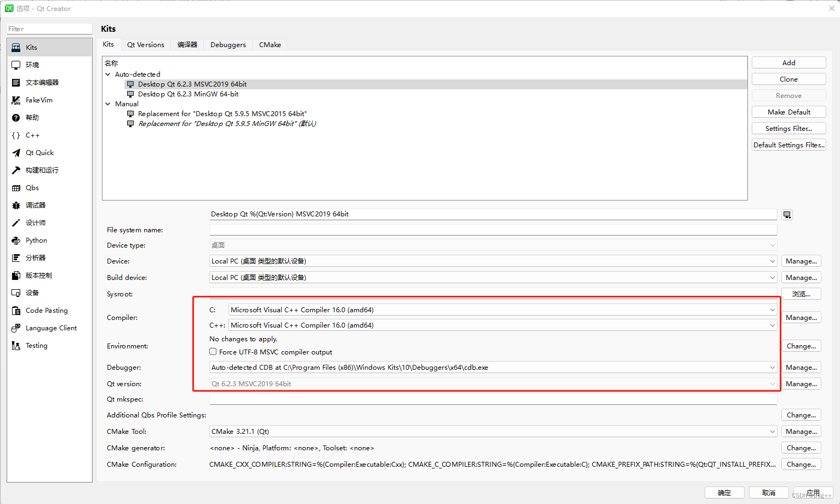Open Default Settings Filter dialog

[x=788, y=145]
